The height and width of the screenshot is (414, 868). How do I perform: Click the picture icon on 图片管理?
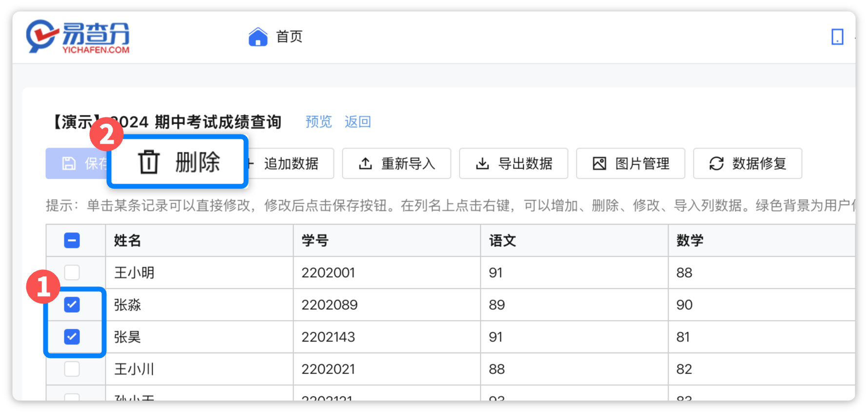point(599,164)
